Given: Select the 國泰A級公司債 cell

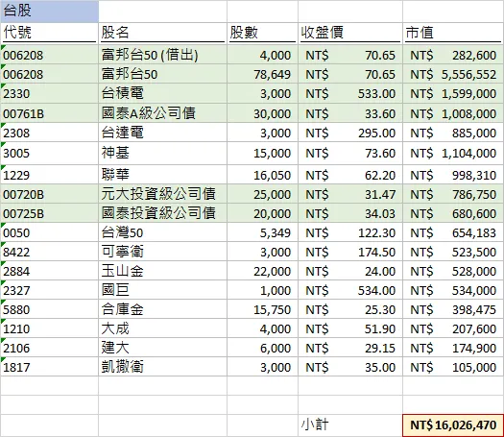Looking at the screenshot, I should [x=162, y=113].
